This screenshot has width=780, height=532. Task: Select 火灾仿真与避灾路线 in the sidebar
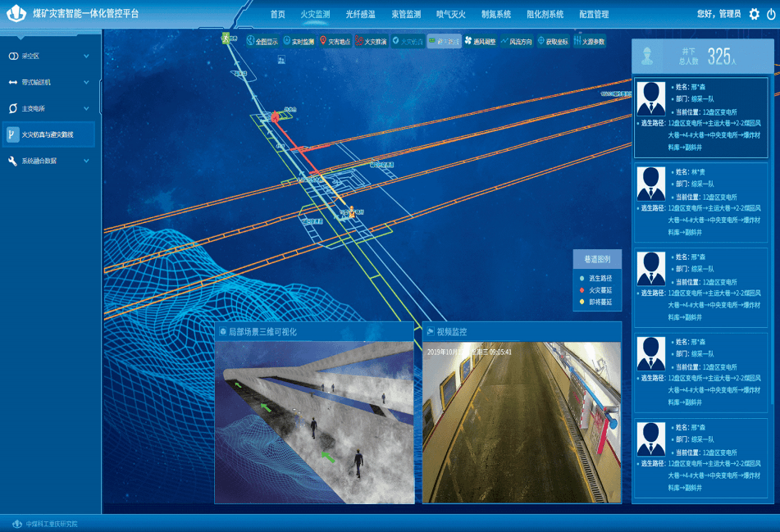(48, 134)
